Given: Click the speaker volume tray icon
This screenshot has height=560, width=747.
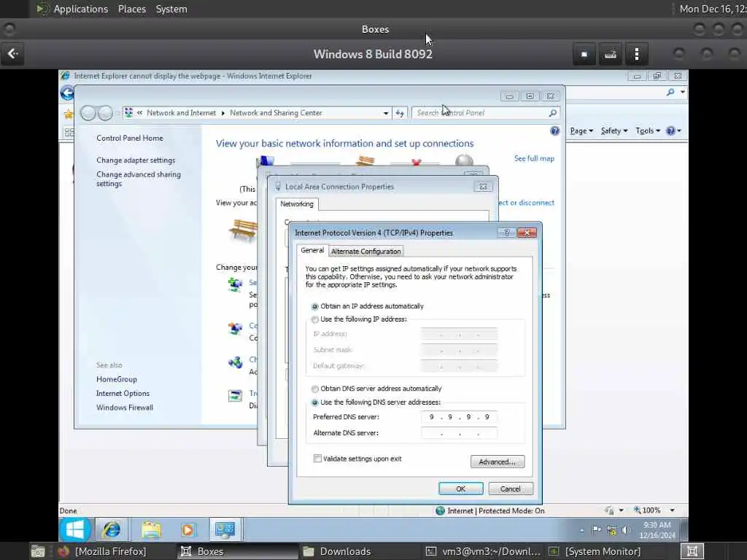Looking at the screenshot, I should tap(626, 529).
